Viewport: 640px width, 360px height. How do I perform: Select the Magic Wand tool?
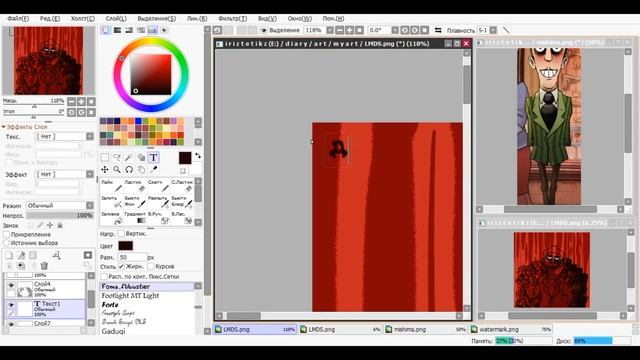[129, 158]
